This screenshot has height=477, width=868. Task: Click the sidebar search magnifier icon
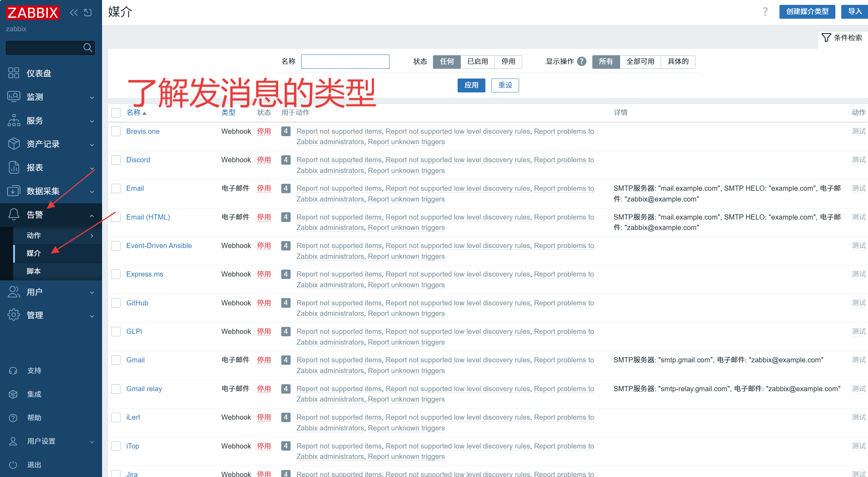(88, 48)
